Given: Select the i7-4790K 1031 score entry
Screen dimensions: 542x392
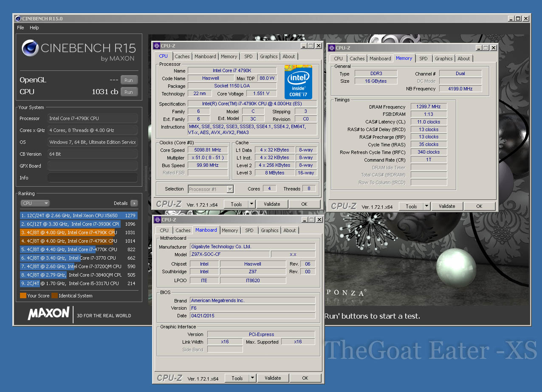Looking at the screenshot, I should (79, 232).
